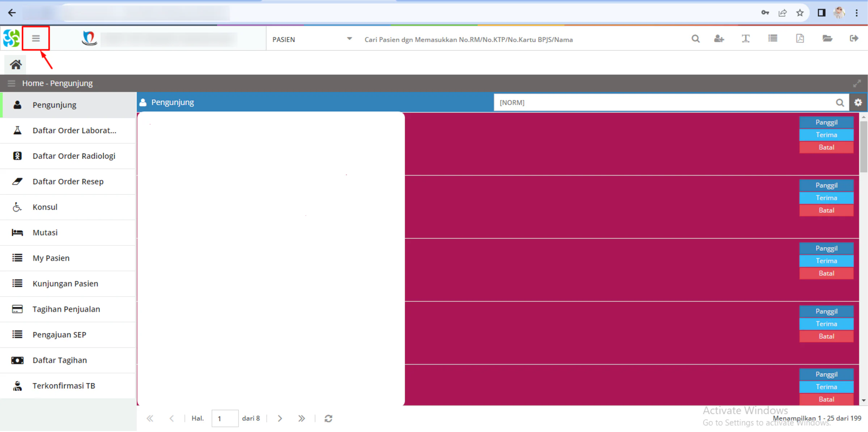Expand the panel to fullscreen
Screen dimensions: 868x432
(856, 83)
